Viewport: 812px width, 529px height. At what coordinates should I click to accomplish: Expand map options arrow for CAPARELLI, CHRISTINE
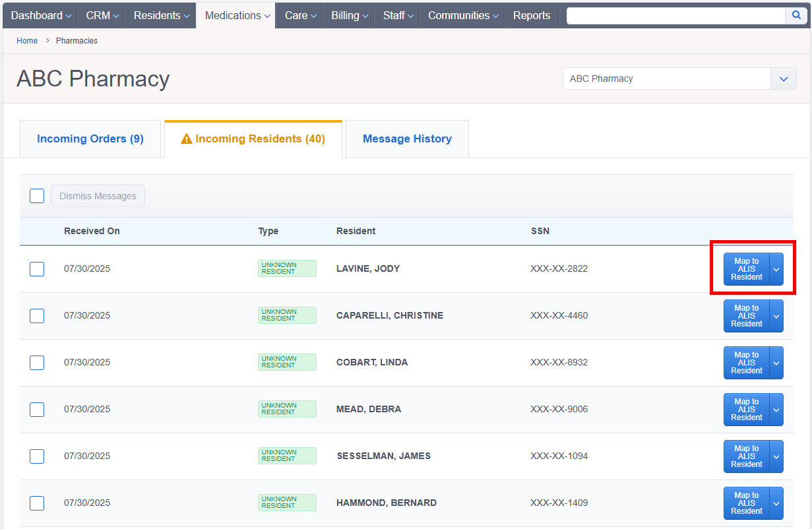pyautogui.click(x=776, y=316)
